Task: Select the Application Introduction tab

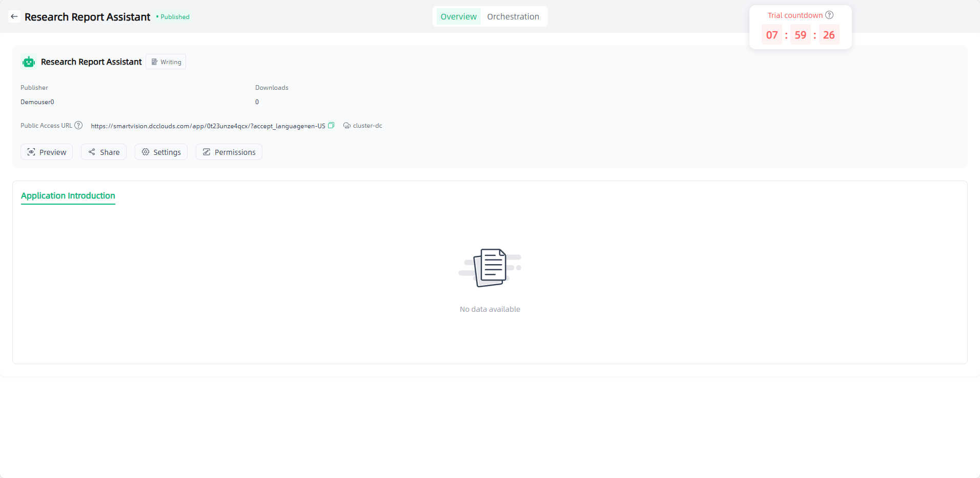Action: tap(68, 196)
